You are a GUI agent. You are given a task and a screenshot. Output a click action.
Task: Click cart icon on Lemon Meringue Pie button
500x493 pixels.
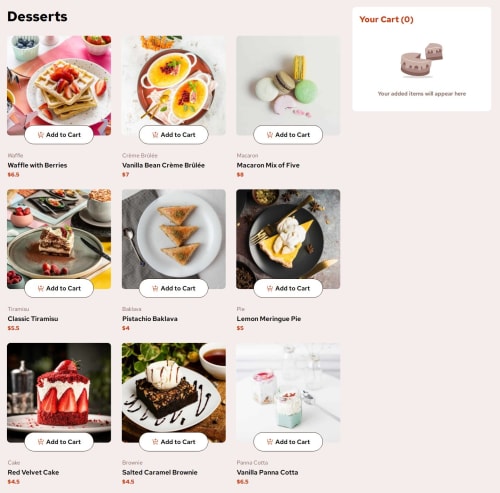(x=270, y=288)
